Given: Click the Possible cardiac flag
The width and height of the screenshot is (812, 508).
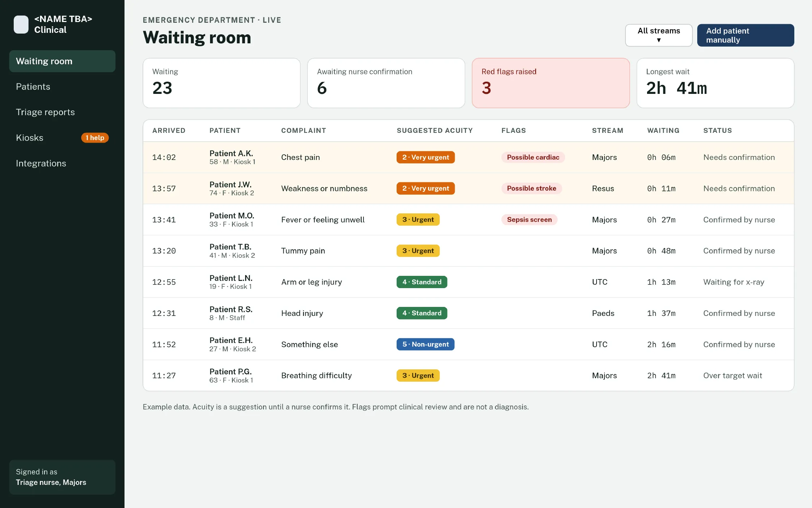Looking at the screenshot, I should pos(533,157).
